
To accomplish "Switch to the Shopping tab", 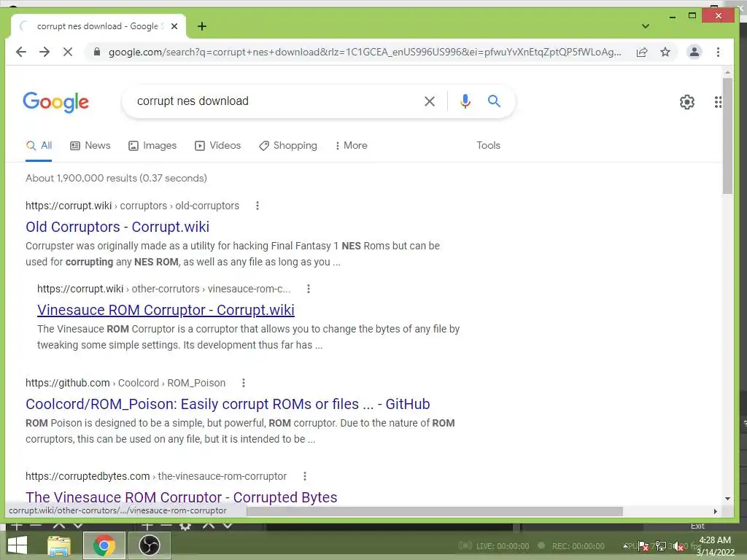I will click(287, 146).
